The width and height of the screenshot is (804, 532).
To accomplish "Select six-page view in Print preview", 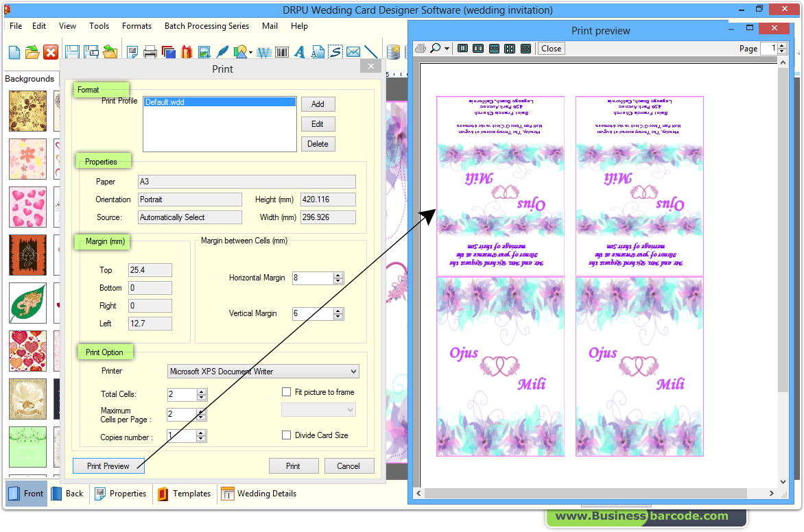I will click(x=525, y=49).
